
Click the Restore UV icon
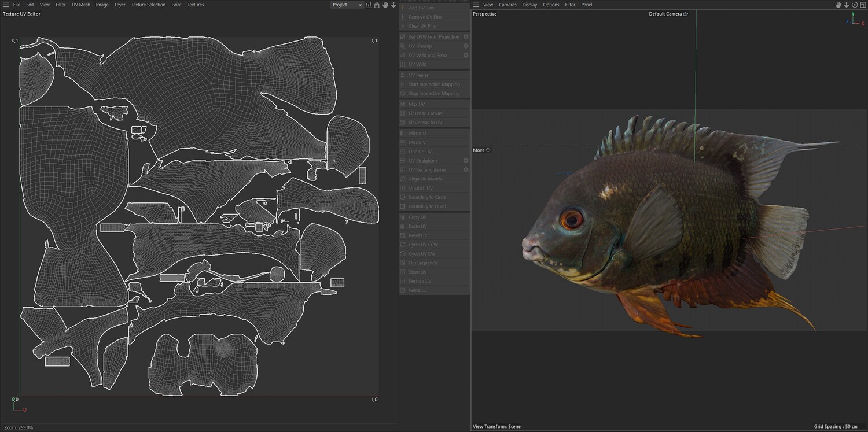403,281
